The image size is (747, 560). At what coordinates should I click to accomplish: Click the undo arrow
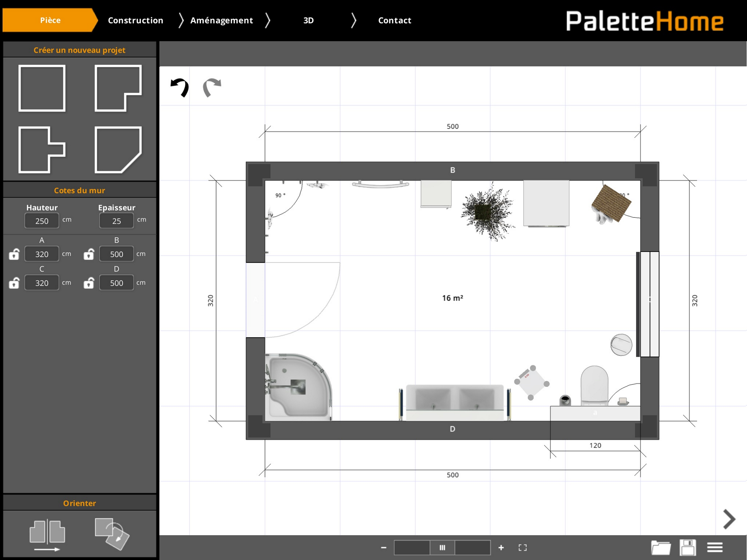[x=179, y=88]
